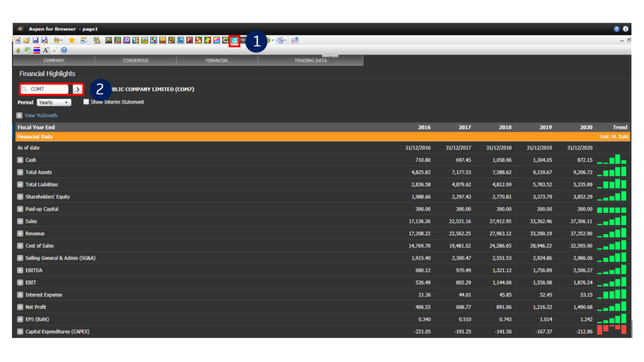Click the title bar help icon
644x362 pixels.
[x=616, y=29]
